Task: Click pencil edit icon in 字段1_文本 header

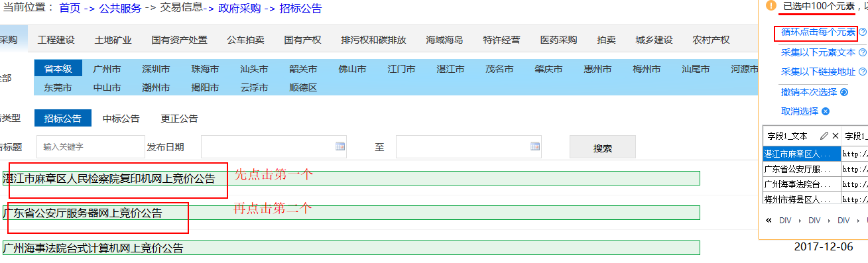Action: [x=824, y=135]
